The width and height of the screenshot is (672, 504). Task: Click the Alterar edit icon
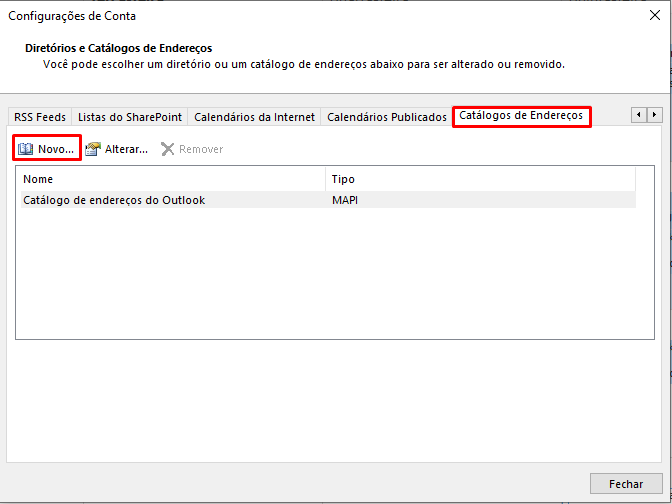point(93,149)
